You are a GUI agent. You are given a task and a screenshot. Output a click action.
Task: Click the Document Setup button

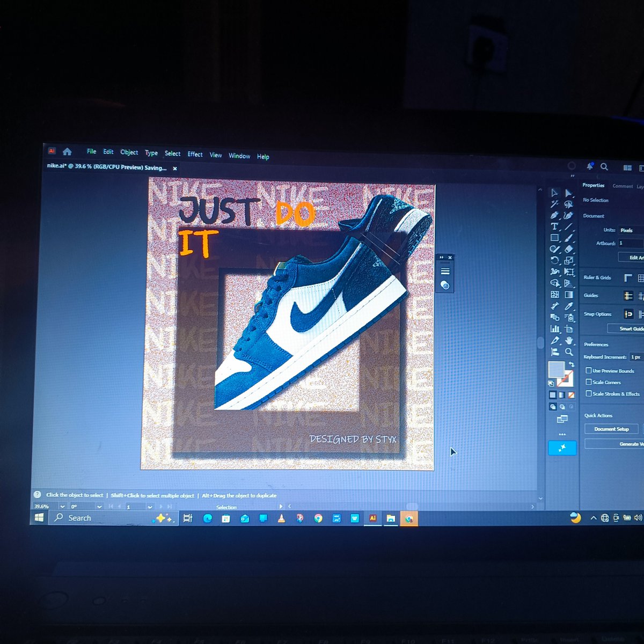tap(611, 429)
